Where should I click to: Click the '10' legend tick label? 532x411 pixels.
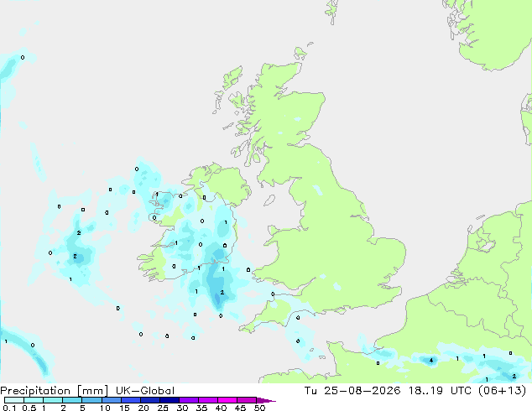coord(105,408)
